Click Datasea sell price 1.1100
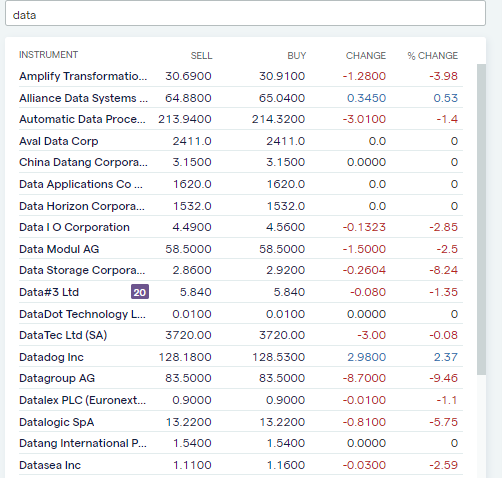 click(x=192, y=465)
